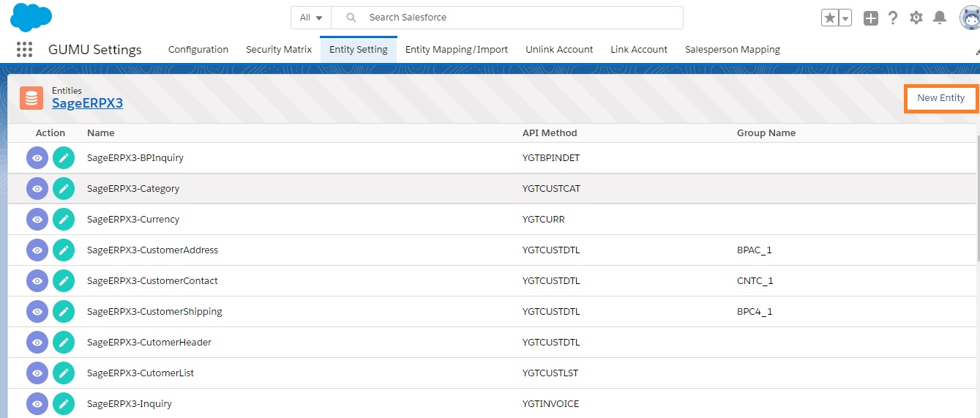Edit the SageERPX3-CustomerShipping entity pencil icon
This screenshot has width=980, height=418.
click(64, 311)
